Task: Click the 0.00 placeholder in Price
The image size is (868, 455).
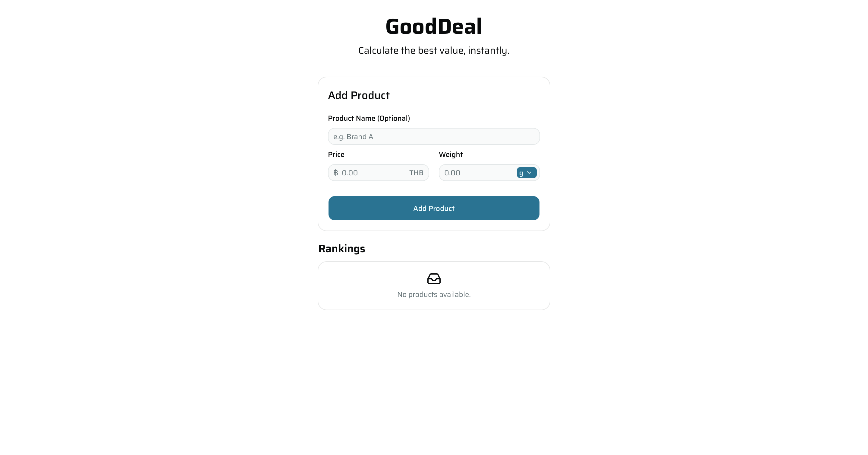Action: click(350, 173)
